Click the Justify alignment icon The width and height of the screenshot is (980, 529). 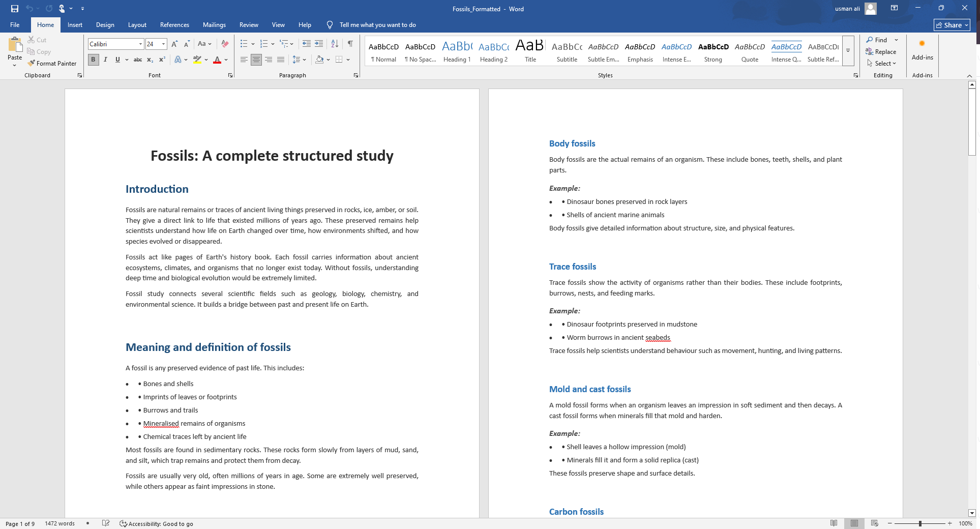point(281,60)
